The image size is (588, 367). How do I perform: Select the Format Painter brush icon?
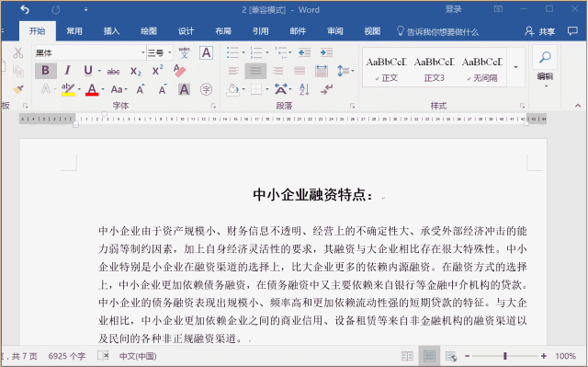[18, 89]
